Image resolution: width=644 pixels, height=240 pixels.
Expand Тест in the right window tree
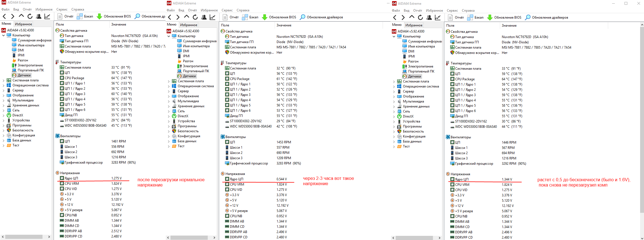pos(394,146)
